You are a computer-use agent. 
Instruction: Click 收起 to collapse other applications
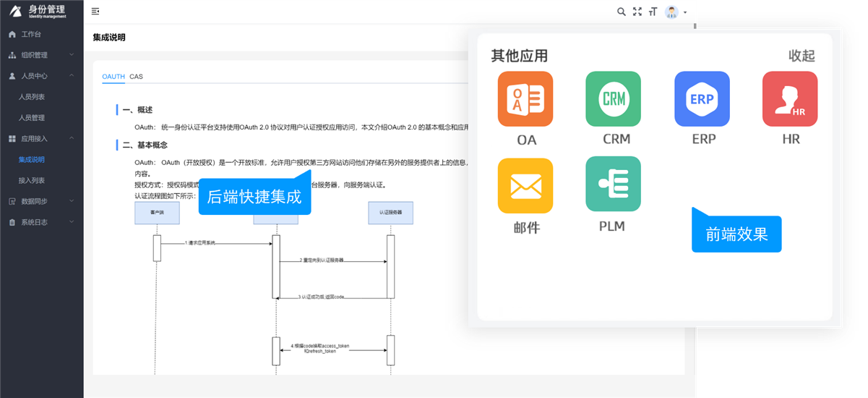click(802, 56)
